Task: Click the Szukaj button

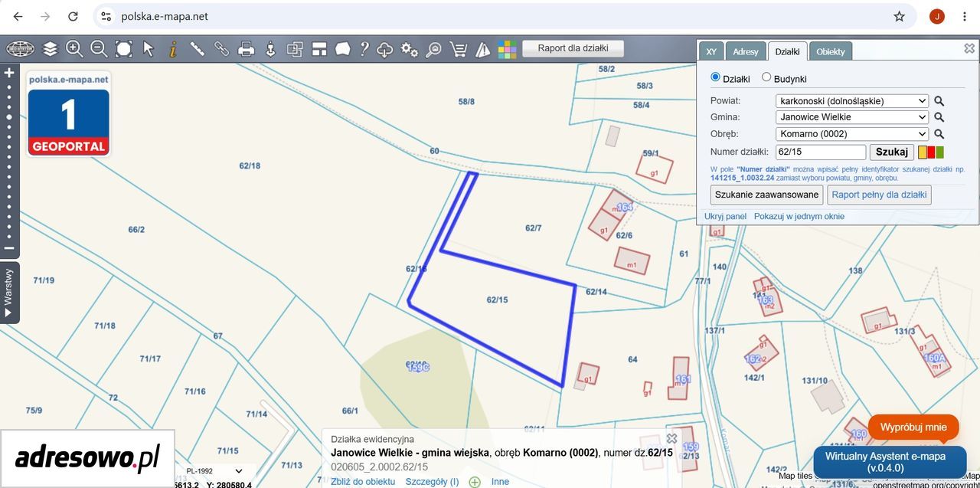Action: [x=892, y=152]
